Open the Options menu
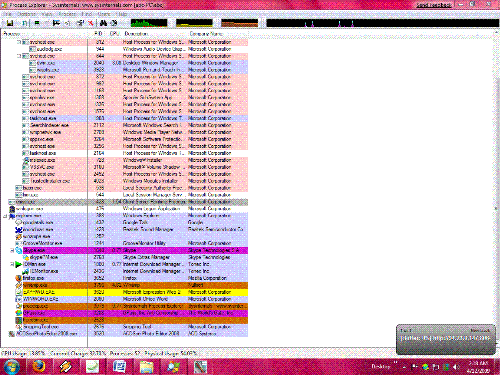The image size is (500, 375). [27, 14]
